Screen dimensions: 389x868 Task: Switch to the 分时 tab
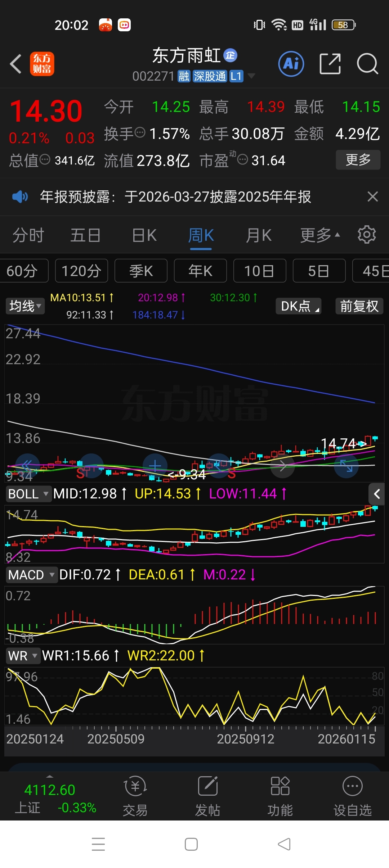(x=28, y=235)
